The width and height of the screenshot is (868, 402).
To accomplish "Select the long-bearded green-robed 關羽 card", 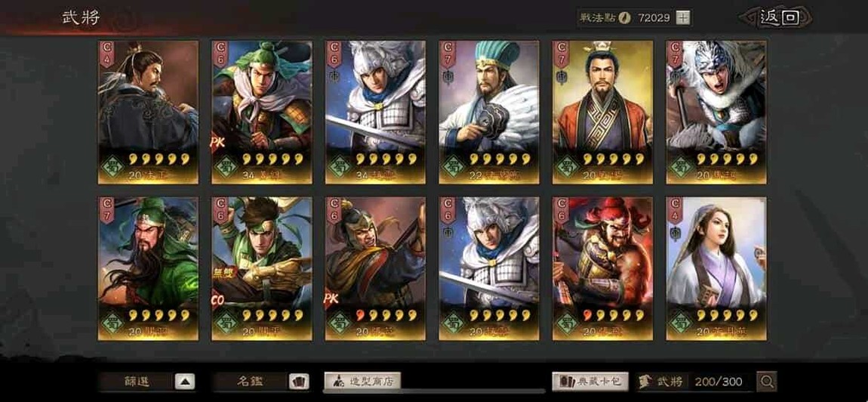I will click(x=149, y=269).
